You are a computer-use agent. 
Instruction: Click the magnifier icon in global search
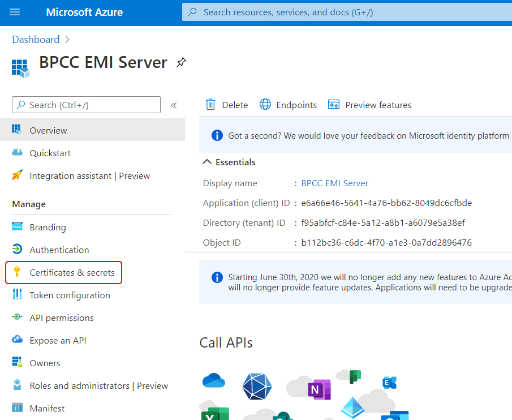click(192, 12)
